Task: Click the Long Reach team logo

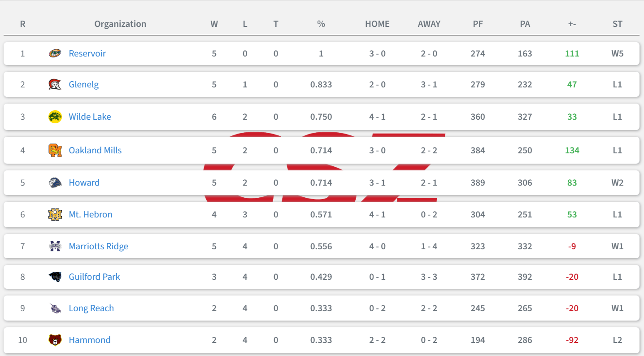Action: (55, 308)
